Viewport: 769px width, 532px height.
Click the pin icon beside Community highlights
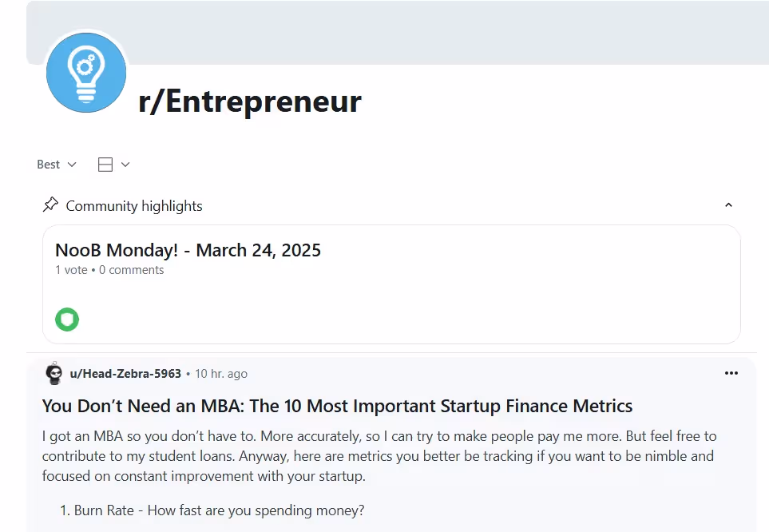point(50,205)
